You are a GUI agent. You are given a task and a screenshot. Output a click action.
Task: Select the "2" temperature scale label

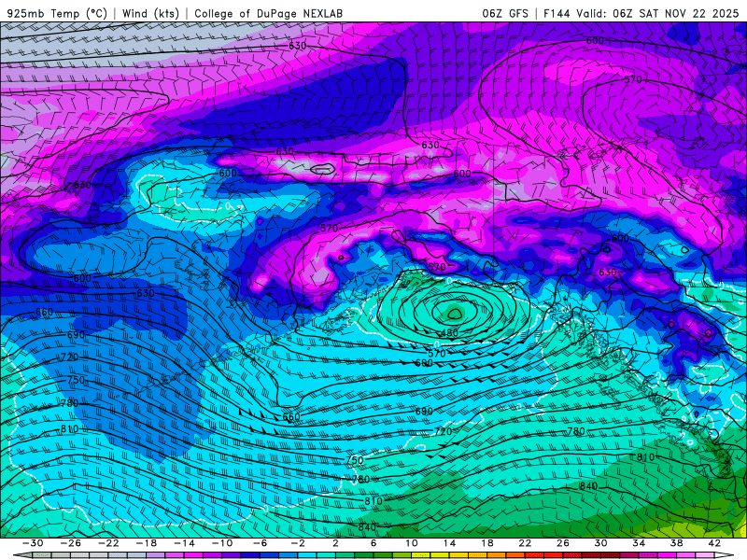[335, 543]
